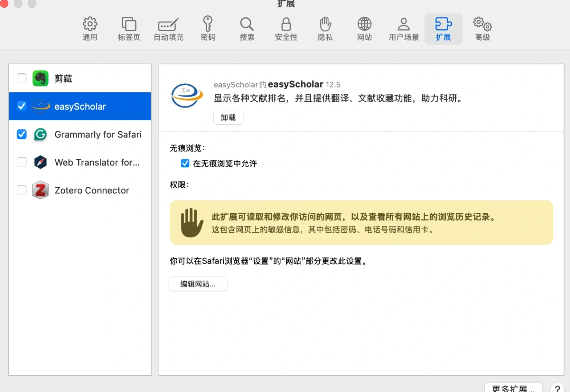Click the 剪藏 Evernote elephant icon
Image resolution: width=570 pixels, height=392 pixels.
40,78
